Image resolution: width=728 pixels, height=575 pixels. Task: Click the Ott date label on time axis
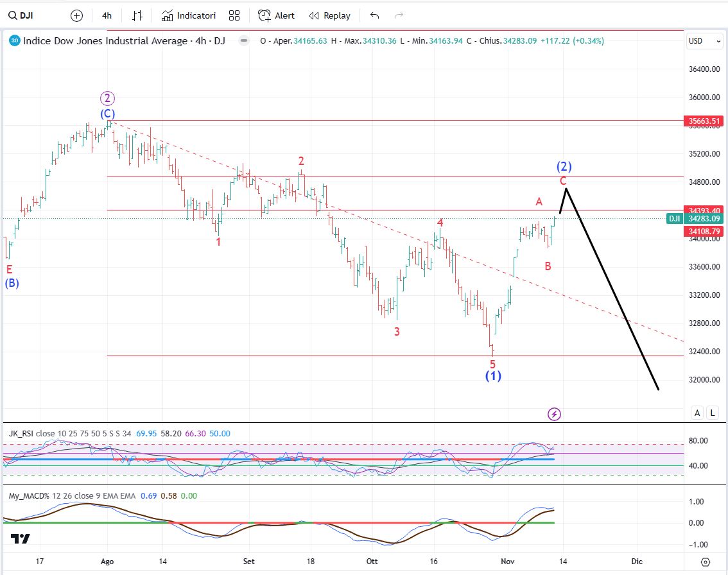(372, 562)
